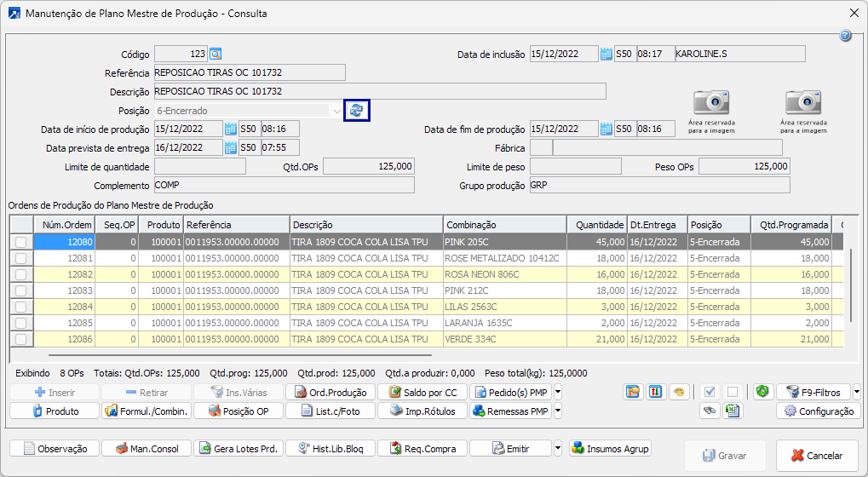Click the blue help icon top right
The width and height of the screenshot is (868, 477).
click(845, 36)
